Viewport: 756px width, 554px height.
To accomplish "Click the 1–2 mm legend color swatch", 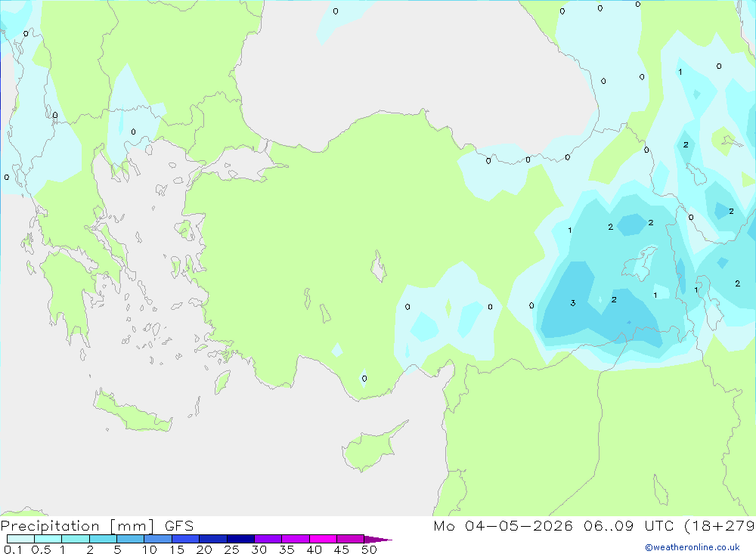I will coord(76,539).
